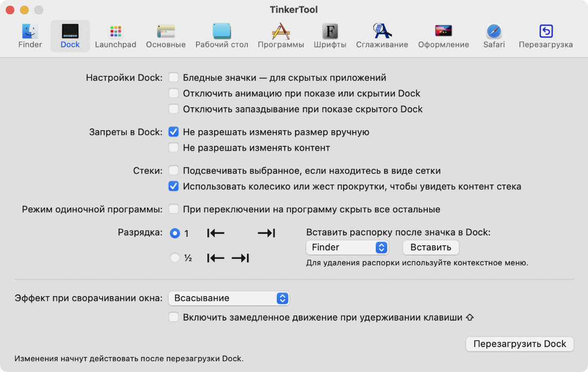Image resolution: width=588 pixels, height=372 pixels.
Task: Enable скрыть все остальные при переключении
Action: click(x=173, y=209)
